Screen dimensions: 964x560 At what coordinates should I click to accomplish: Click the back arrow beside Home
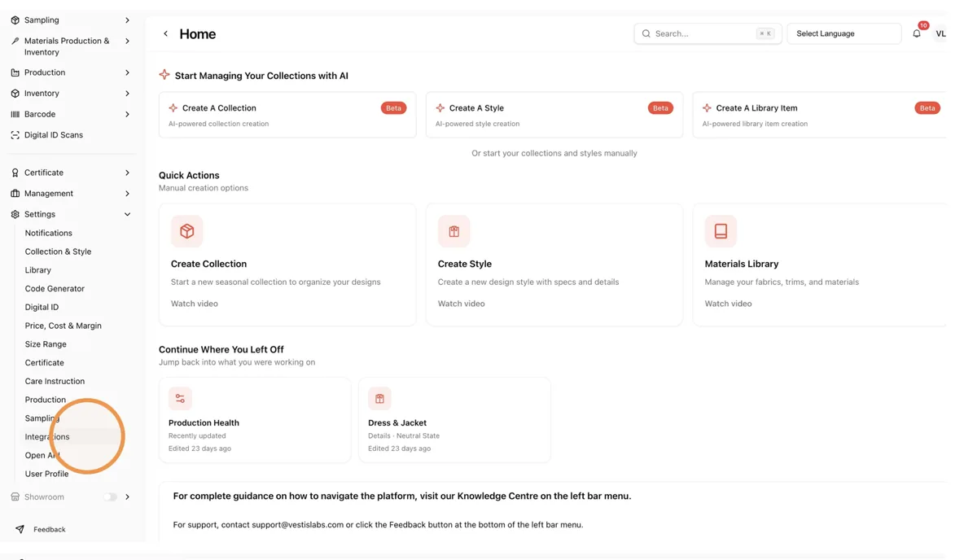(x=165, y=34)
